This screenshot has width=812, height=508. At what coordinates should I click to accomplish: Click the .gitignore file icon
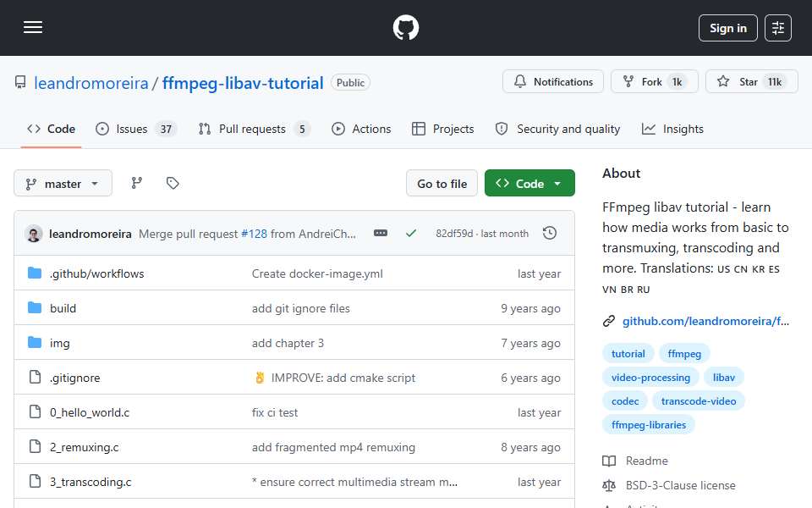(35, 377)
